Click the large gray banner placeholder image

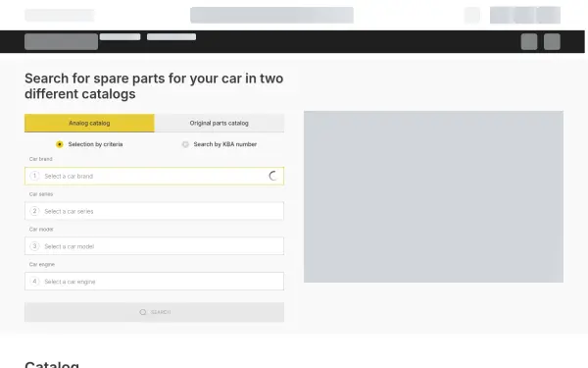coord(433,196)
